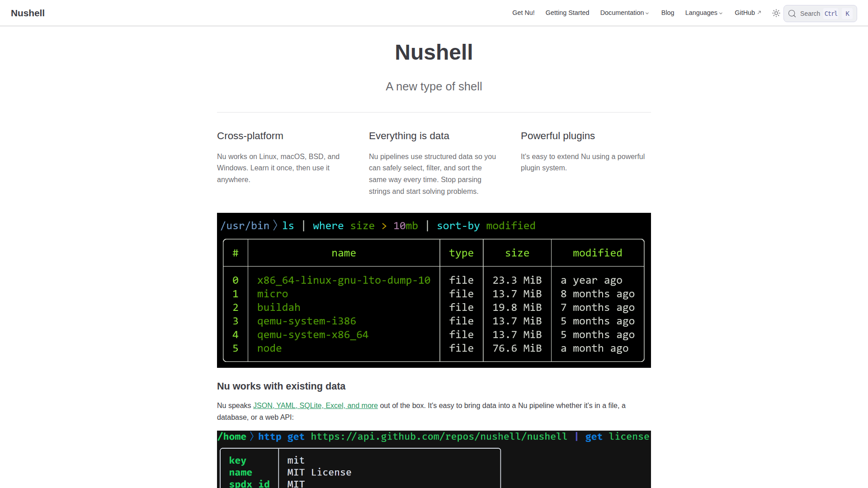Viewport: 868px width, 488px height.
Task: Click the "Nu works with existing data" heading
Action: point(281,386)
